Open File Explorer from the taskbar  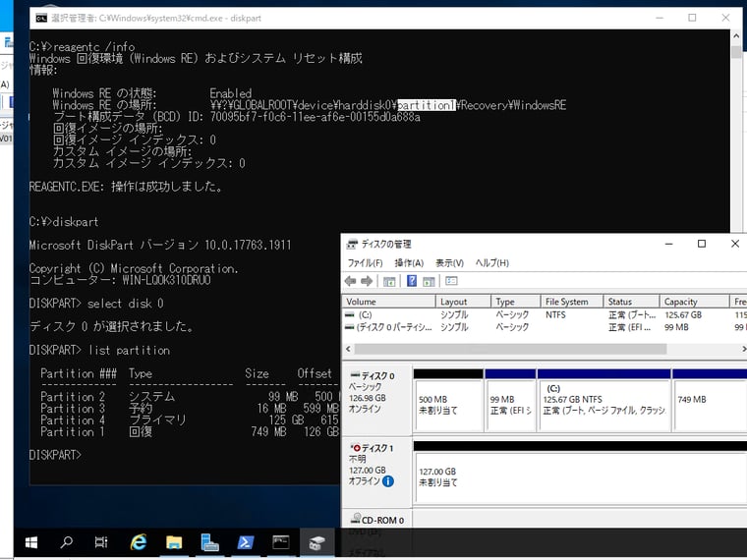click(x=174, y=542)
